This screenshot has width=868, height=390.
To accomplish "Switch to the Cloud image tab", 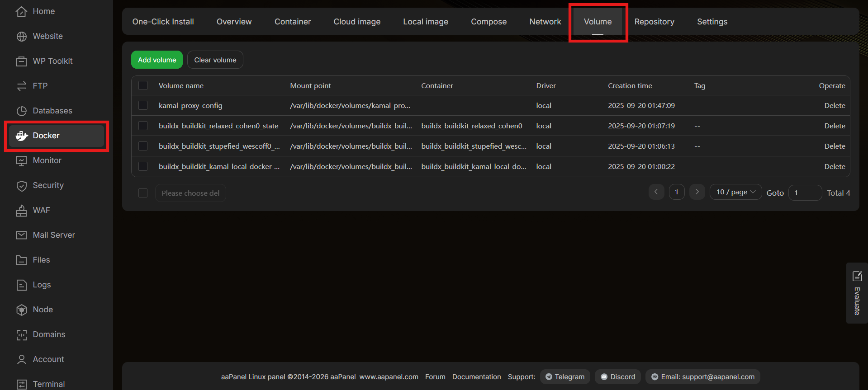I will (357, 22).
